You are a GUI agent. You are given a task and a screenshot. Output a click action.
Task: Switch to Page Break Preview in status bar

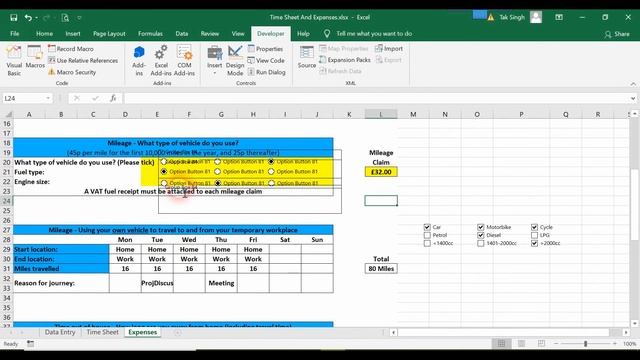coord(541,344)
